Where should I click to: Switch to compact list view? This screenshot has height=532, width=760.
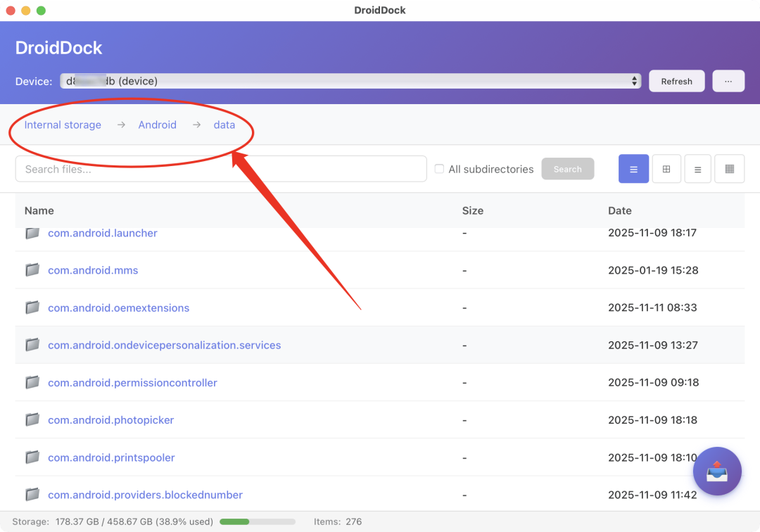point(697,169)
